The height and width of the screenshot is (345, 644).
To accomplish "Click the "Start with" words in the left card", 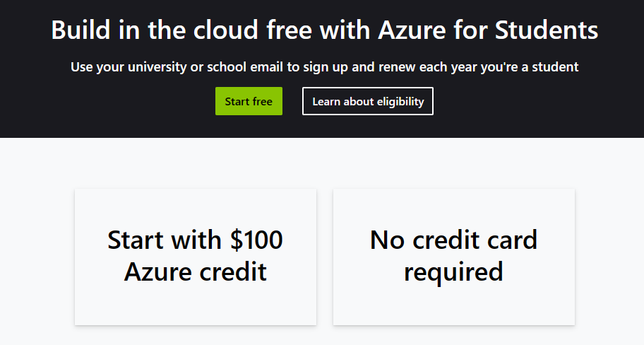I will [x=165, y=240].
